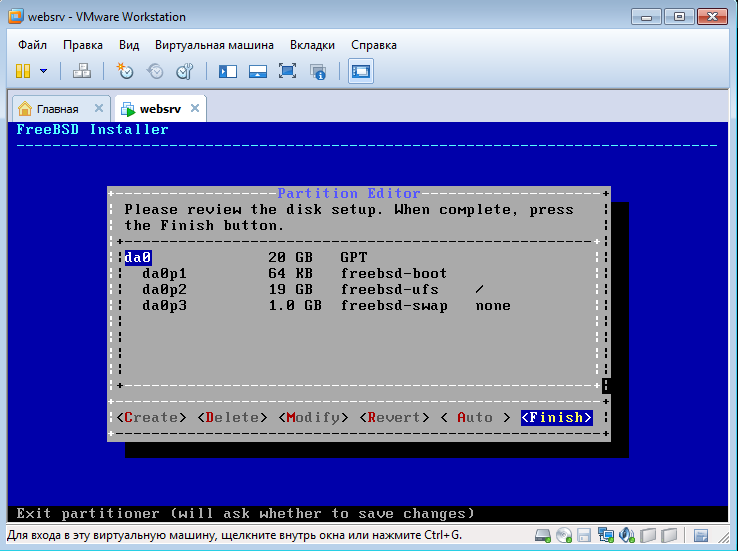Open the Файл menu
This screenshot has height=551, width=738.
pos(32,45)
